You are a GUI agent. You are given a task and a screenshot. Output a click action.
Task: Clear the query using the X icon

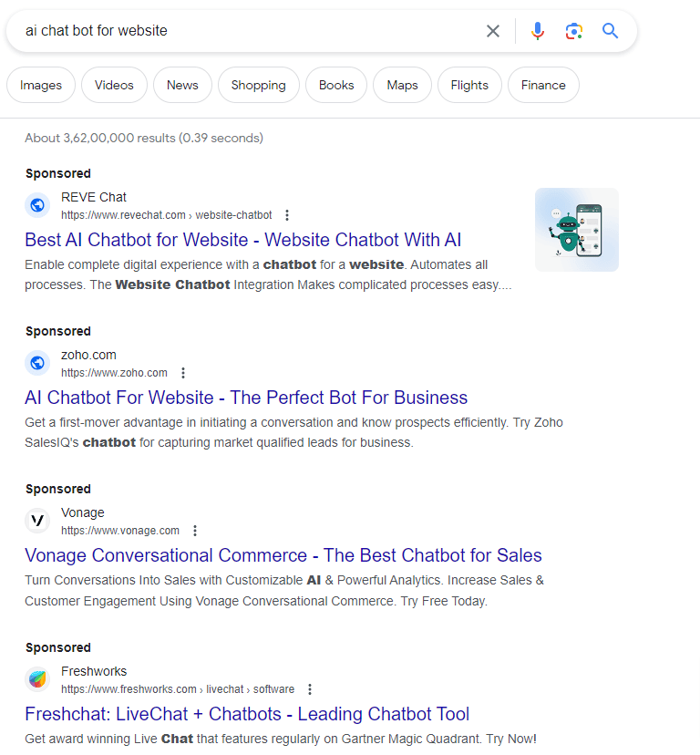[x=493, y=30]
